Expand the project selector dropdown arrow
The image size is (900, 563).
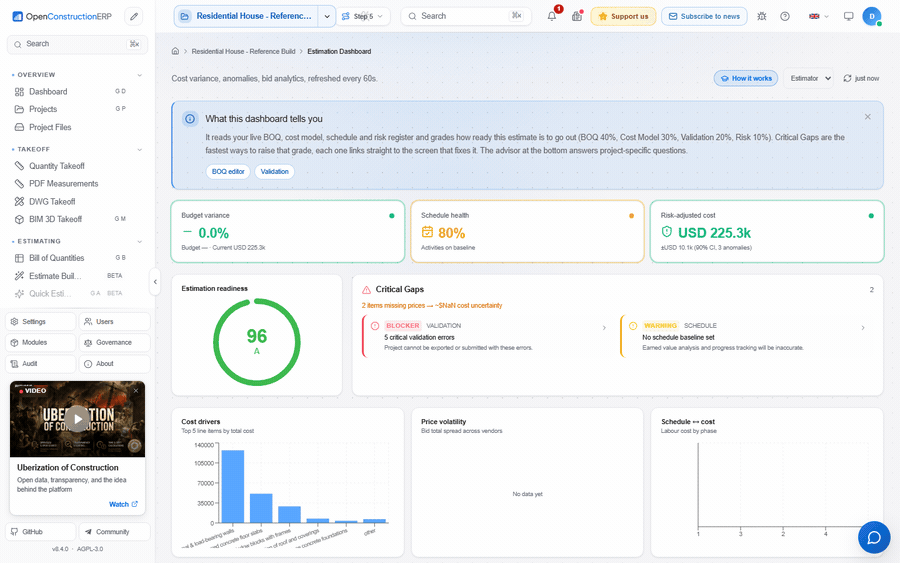[327, 16]
